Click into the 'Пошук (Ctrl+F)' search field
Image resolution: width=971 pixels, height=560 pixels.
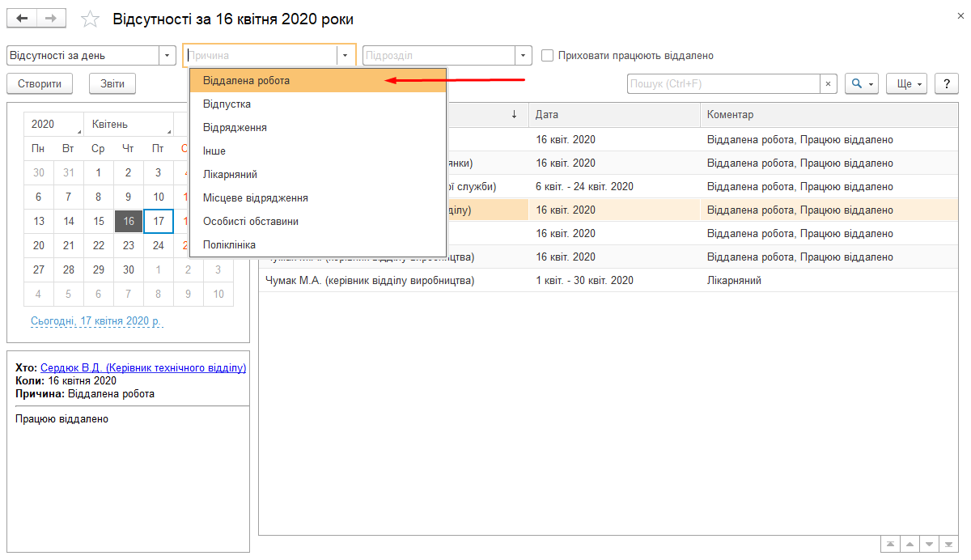723,83
